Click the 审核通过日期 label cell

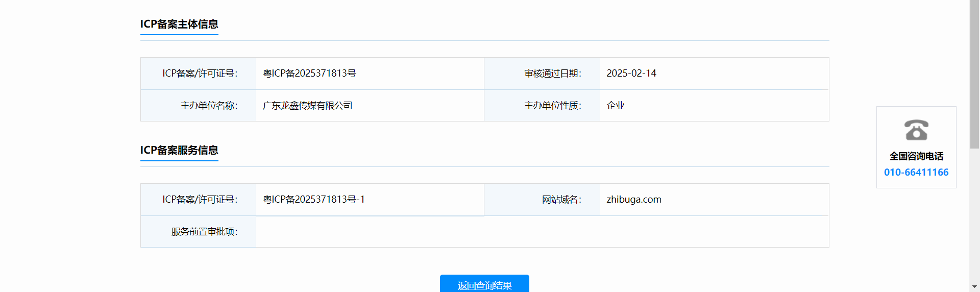(542, 74)
